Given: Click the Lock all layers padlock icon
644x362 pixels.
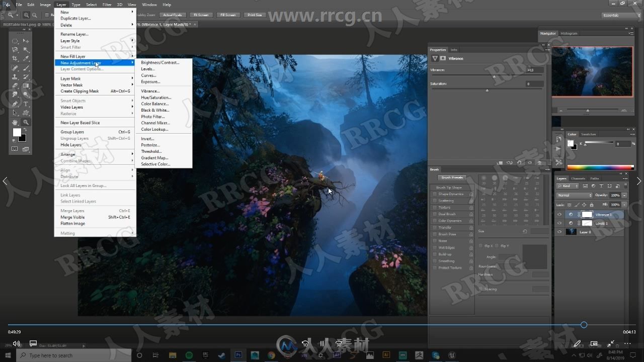Looking at the screenshot, I should 592,205.
